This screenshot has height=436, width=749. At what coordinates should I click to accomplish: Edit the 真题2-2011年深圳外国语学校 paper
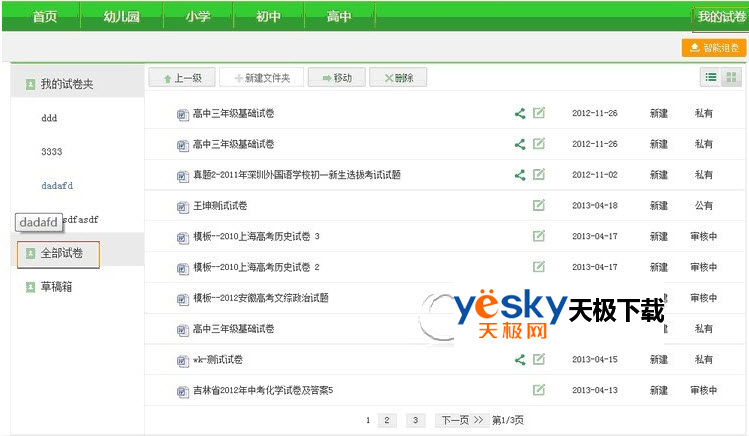pyautogui.click(x=539, y=174)
